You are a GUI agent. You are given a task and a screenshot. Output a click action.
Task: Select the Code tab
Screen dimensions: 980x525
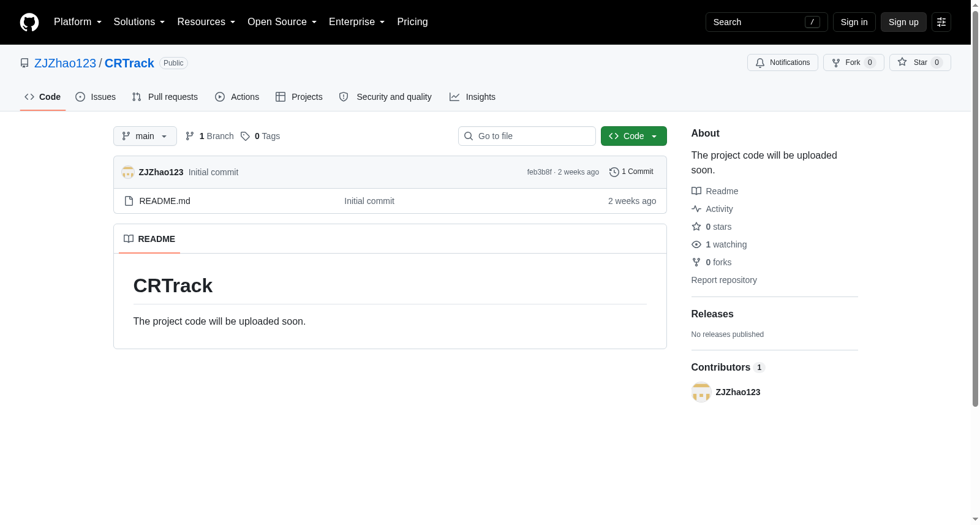[43, 97]
